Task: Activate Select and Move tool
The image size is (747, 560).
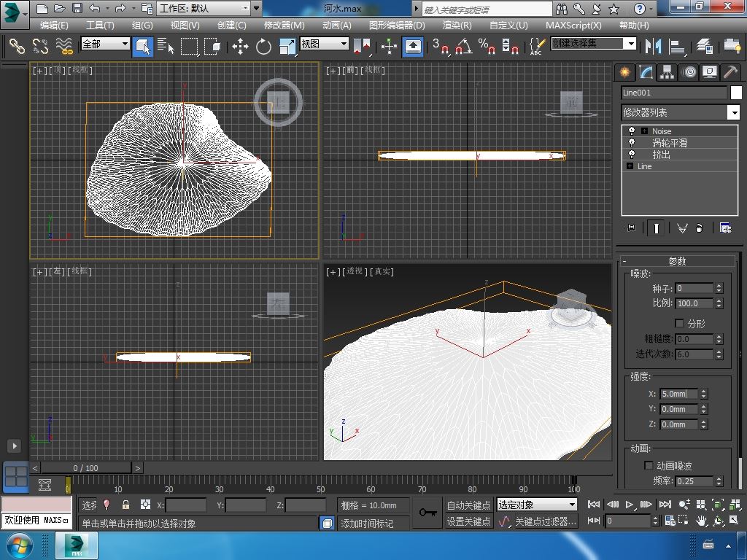Action: point(240,46)
